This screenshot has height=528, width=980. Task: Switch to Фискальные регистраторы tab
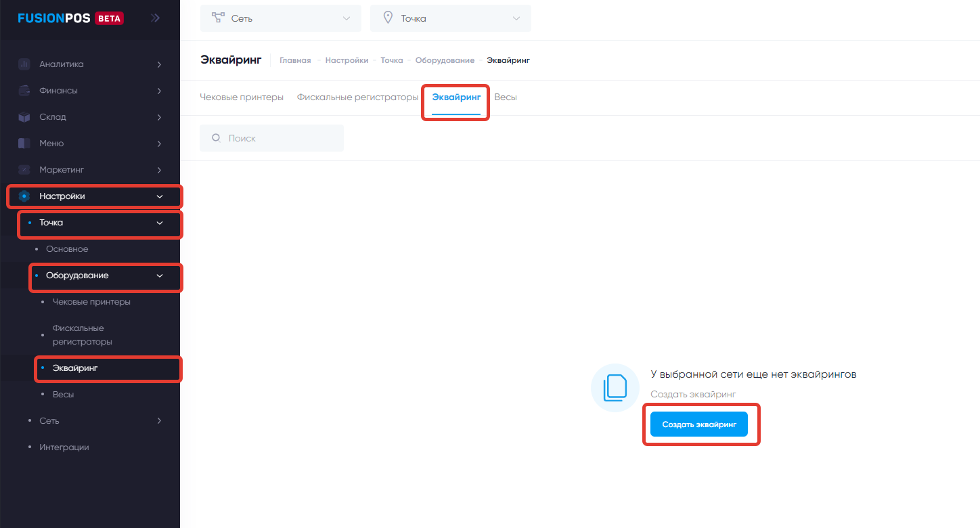pyautogui.click(x=357, y=97)
